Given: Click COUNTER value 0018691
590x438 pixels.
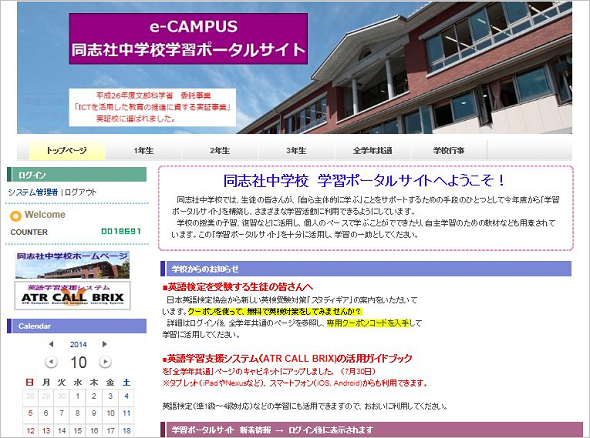Looking at the screenshot, I should [121, 231].
